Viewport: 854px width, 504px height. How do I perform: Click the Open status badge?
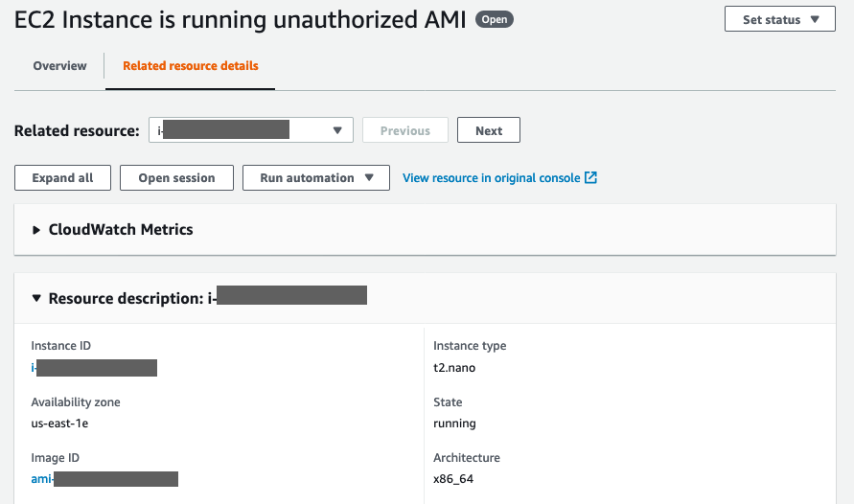click(x=494, y=19)
